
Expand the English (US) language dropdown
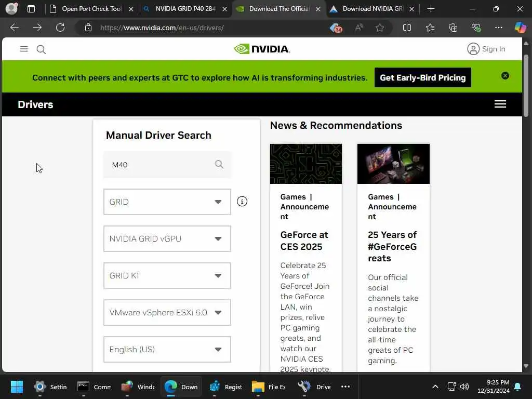coord(167,350)
